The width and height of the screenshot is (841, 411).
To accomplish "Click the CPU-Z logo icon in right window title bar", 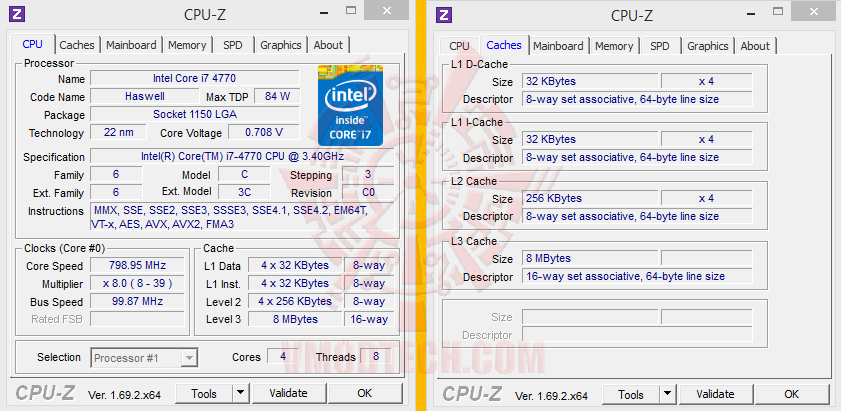I will pos(443,14).
